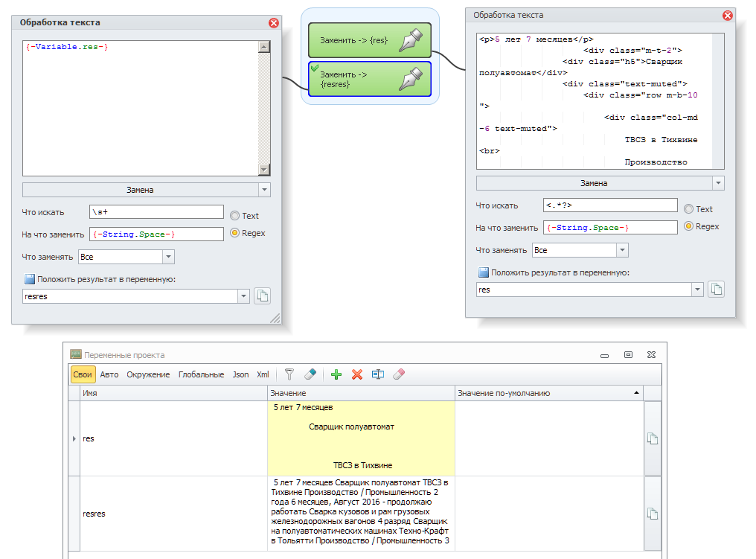Viewport: 756px width, 559px height.
Task: Open the res result variable dropdown
Action: point(697,290)
